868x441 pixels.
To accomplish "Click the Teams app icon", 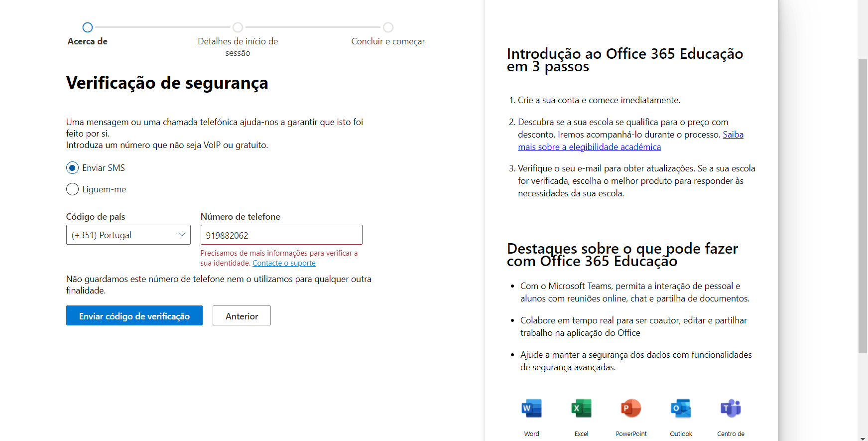I will (x=731, y=409).
